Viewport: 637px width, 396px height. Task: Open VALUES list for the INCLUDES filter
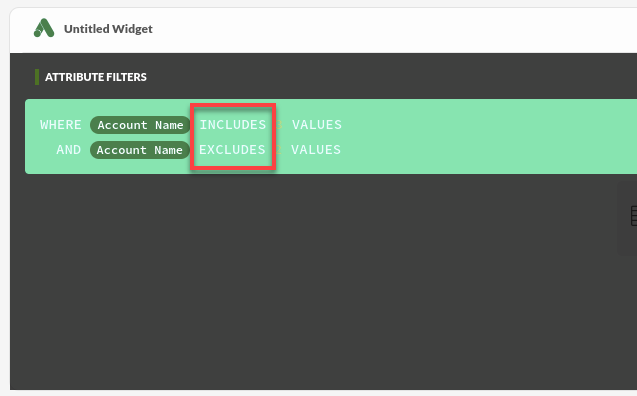pos(317,125)
